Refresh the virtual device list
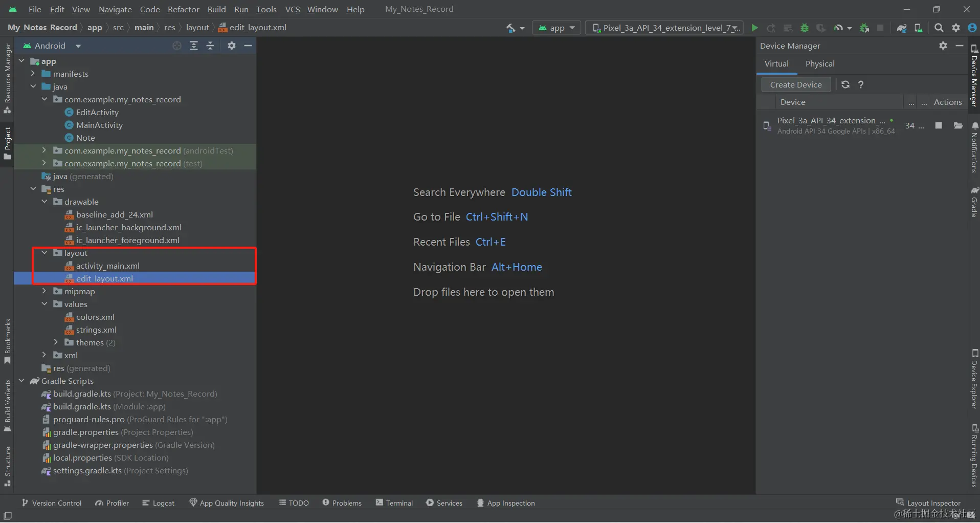The image size is (980, 523). pos(845,84)
